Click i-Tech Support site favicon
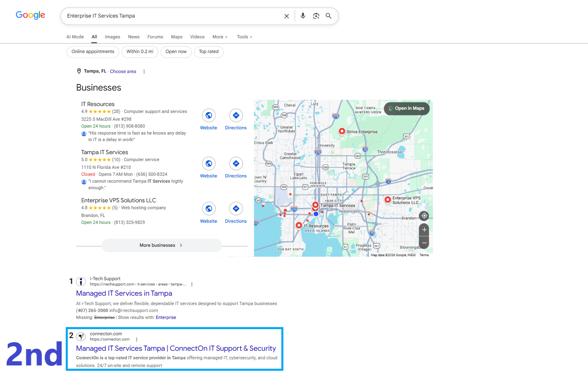 coord(81,281)
